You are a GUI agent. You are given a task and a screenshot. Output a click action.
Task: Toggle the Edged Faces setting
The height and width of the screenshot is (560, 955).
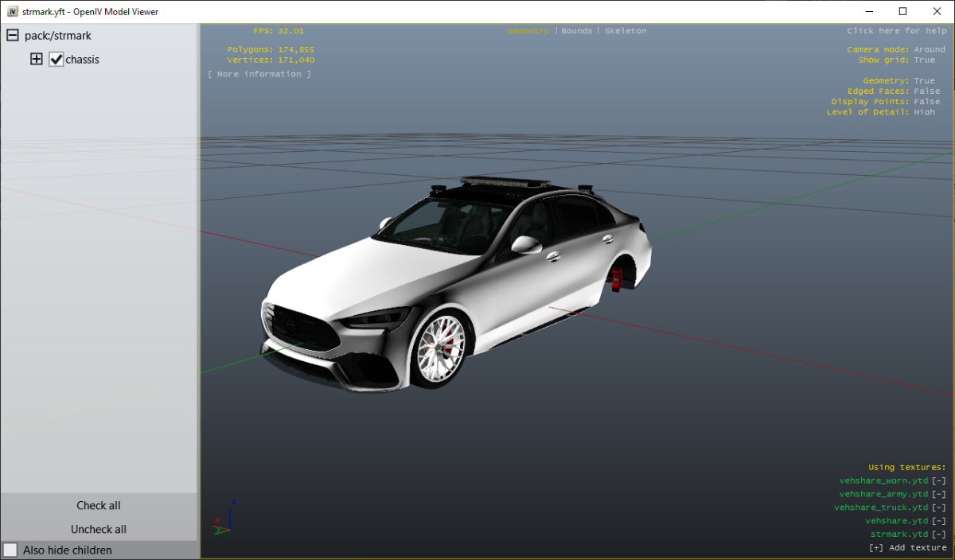point(926,91)
